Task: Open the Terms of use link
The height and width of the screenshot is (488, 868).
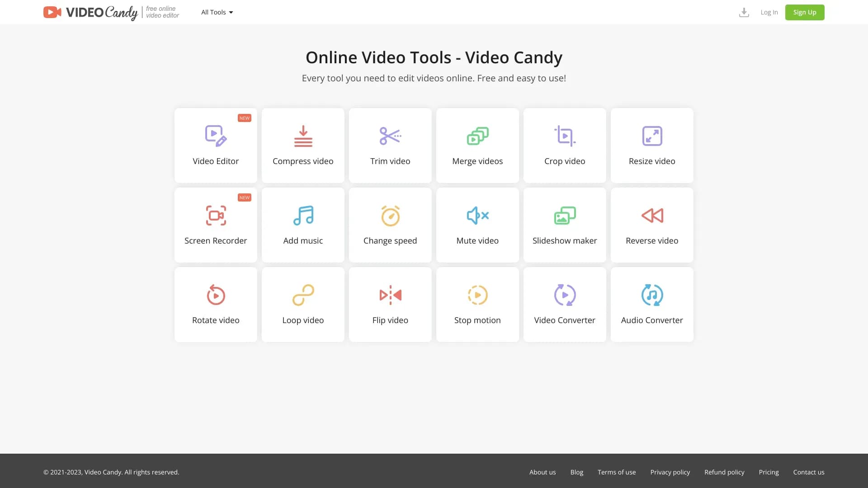Action: [617, 472]
